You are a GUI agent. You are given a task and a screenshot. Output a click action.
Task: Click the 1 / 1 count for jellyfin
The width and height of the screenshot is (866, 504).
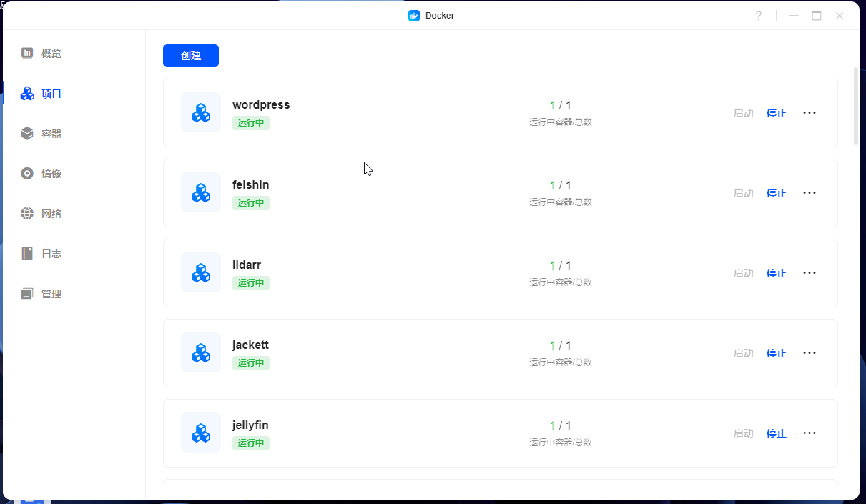pyautogui.click(x=561, y=425)
